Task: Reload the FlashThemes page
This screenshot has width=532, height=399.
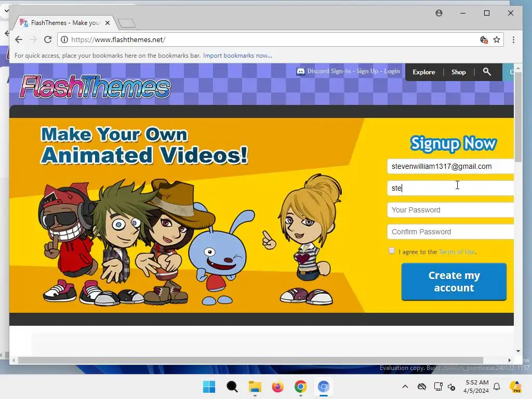Action: (x=48, y=39)
